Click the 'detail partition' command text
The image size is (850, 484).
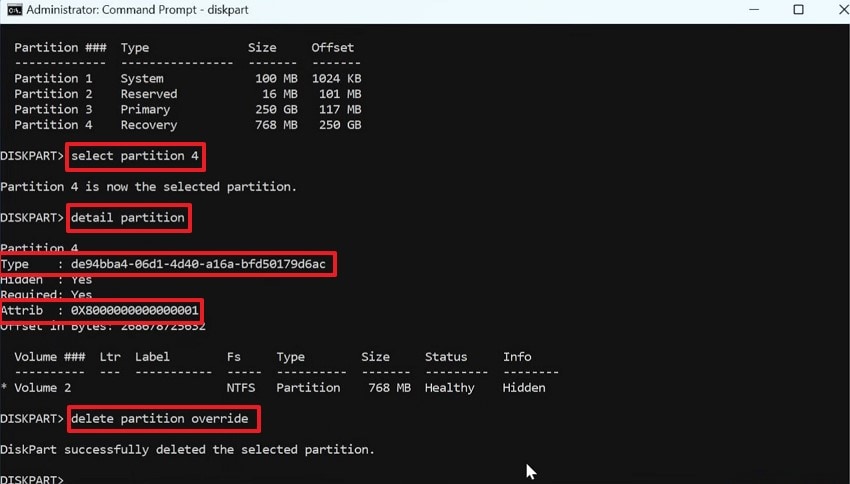[128, 218]
